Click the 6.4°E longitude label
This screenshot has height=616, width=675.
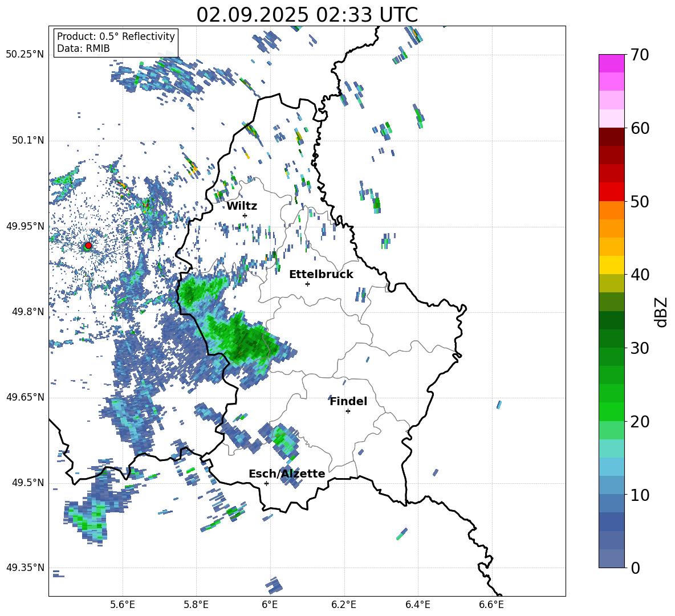coord(417,605)
